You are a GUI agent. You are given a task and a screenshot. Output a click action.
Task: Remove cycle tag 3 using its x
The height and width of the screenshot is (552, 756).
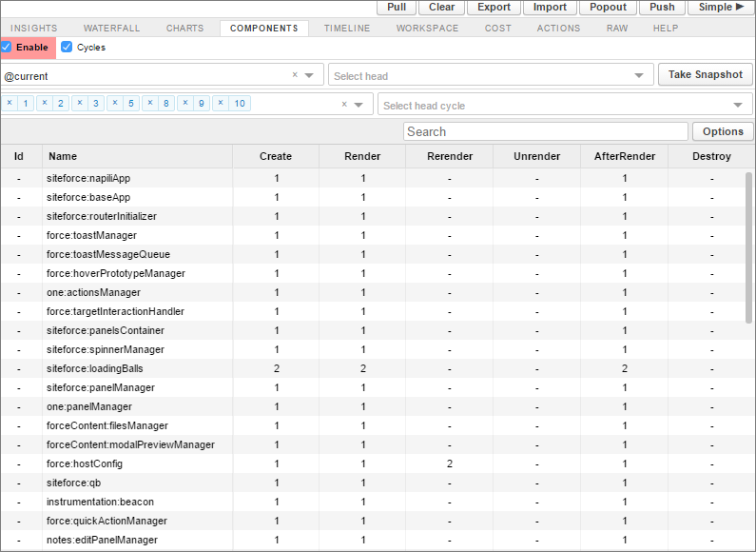coord(80,103)
